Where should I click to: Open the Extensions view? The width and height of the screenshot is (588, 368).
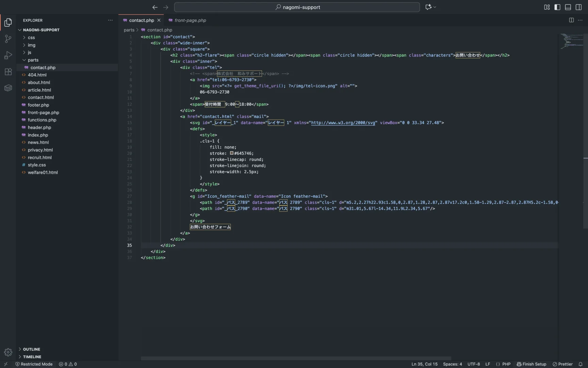tap(8, 72)
